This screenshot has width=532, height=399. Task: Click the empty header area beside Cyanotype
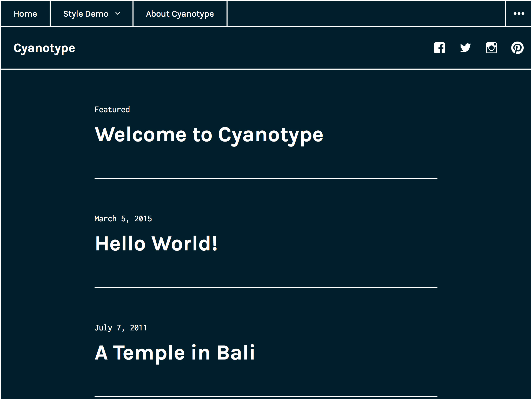click(247, 48)
